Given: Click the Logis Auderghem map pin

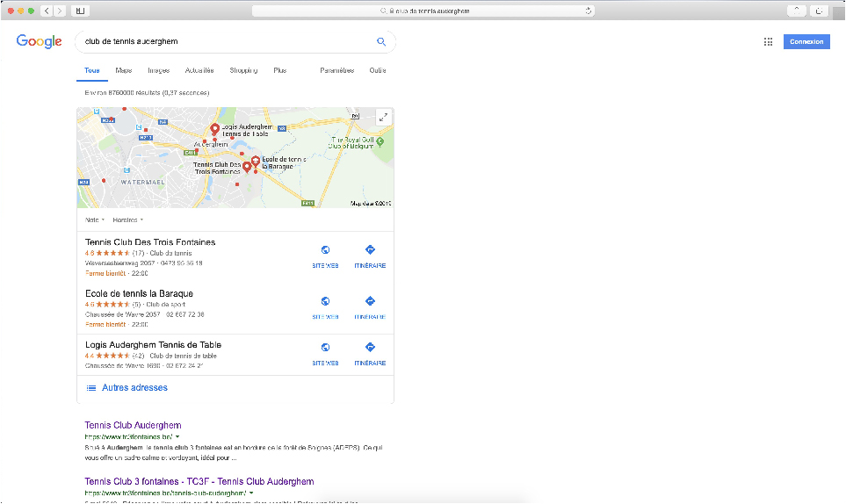Looking at the screenshot, I should point(214,129).
